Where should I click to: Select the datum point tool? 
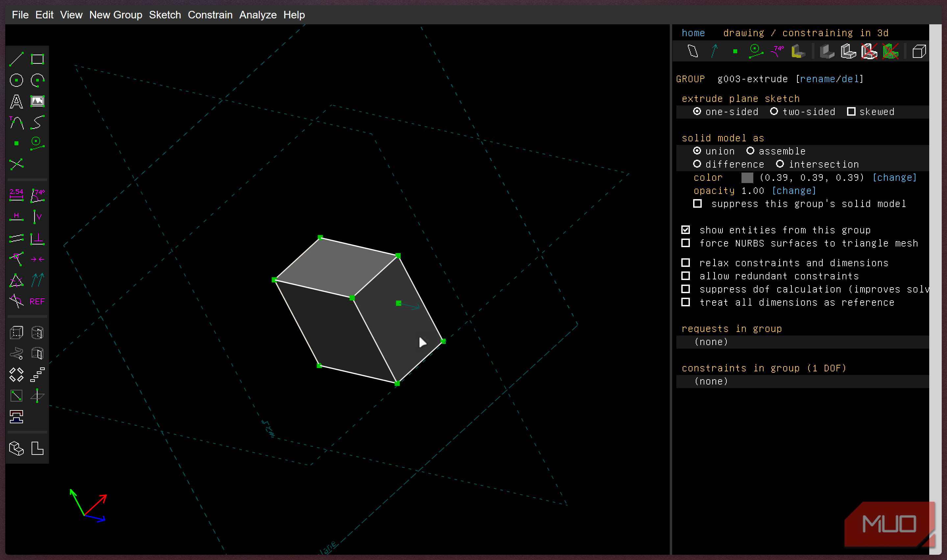[x=16, y=143]
